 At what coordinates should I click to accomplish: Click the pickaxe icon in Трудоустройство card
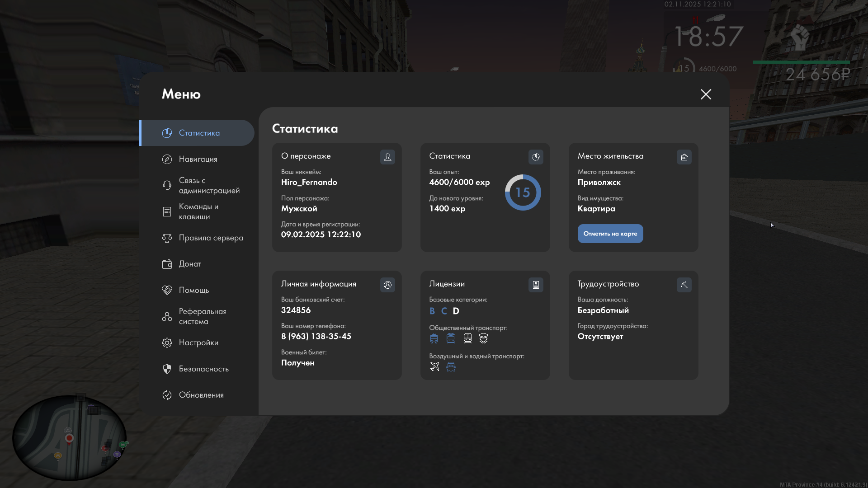(x=684, y=285)
